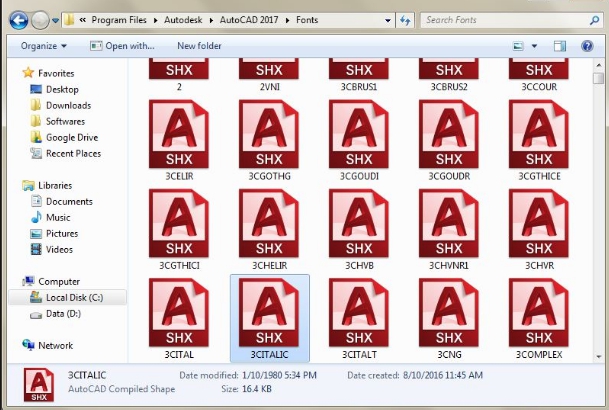Select the 3CGOUDR font file icon
Screen dimensions: 609x410
(449, 134)
